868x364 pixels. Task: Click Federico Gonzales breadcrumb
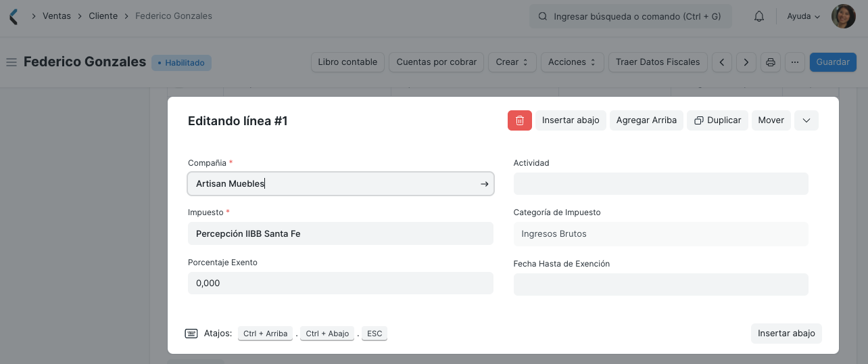coord(174,16)
